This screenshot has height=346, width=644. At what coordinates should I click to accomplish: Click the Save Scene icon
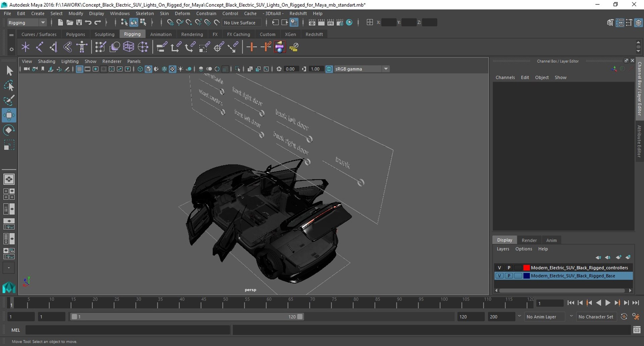(x=79, y=22)
